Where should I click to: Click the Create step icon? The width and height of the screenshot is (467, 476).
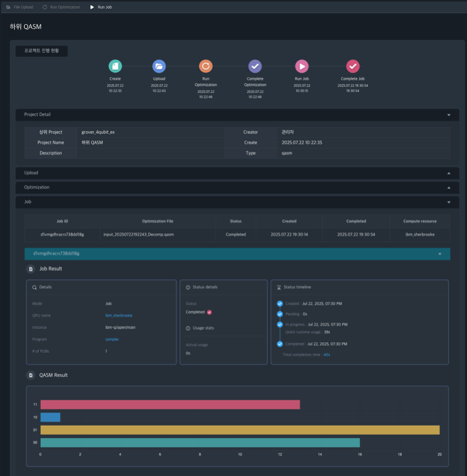click(x=115, y=66)
